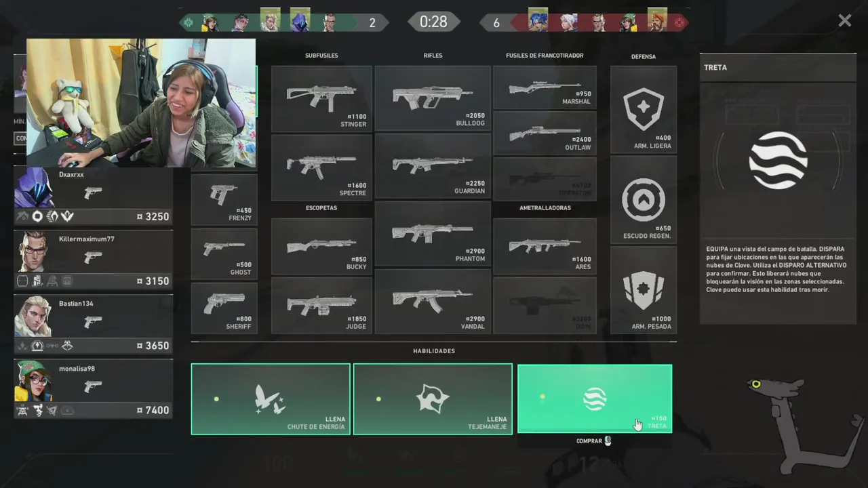Click the DEFENSA category heading
868x488 pixels.
[x=644, y=56]
